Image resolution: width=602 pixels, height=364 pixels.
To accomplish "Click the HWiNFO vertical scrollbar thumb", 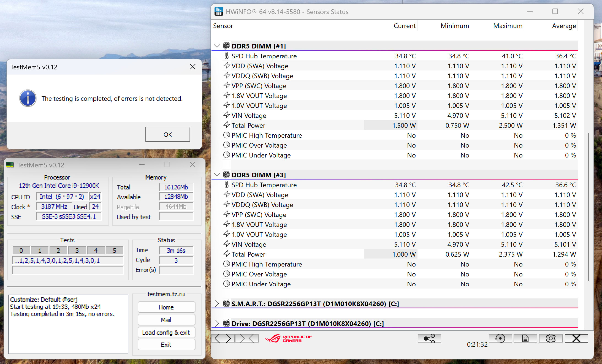I will [x=589, y=207].
